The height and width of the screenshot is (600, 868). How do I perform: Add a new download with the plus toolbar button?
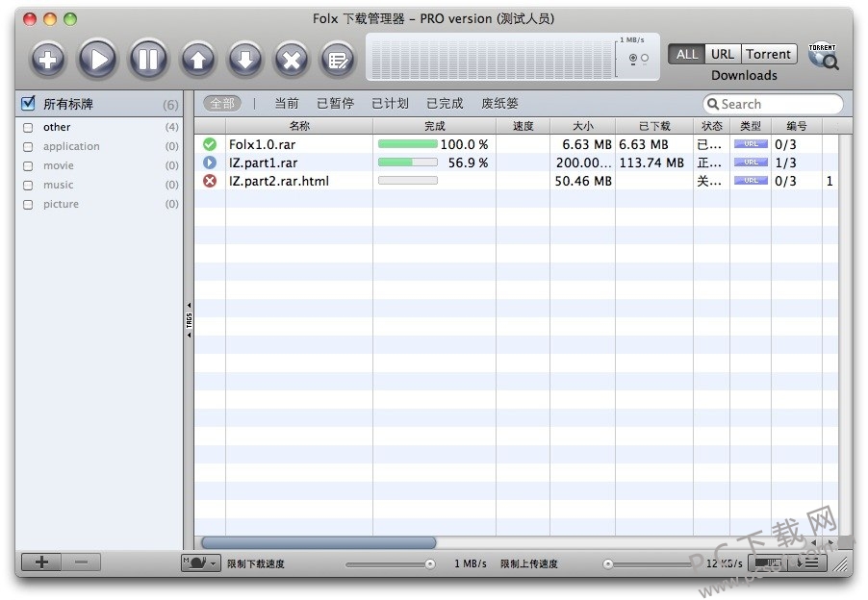click(47, 60)
